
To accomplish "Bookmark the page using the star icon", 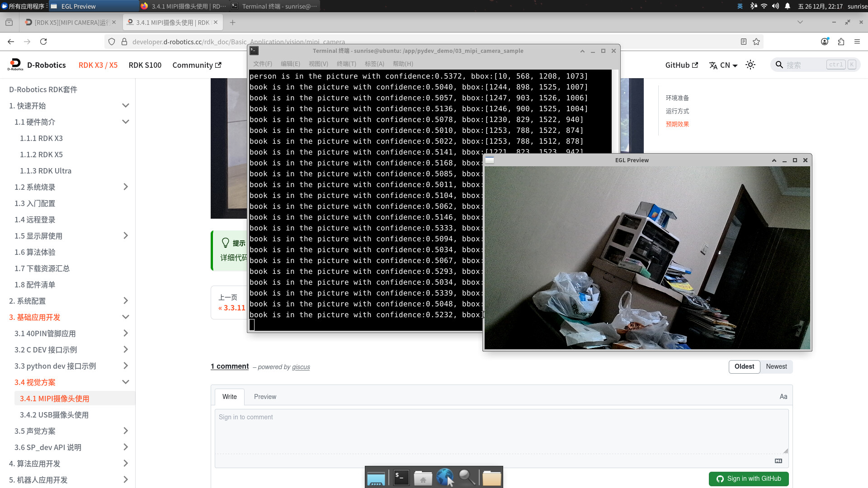I will click(756, 41).
